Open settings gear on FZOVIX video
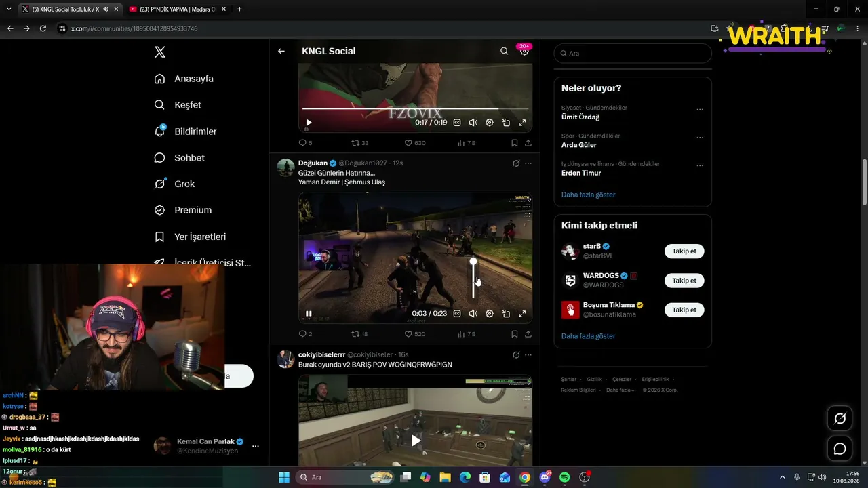The image size is (868, 488). click(x=490, y=123)
